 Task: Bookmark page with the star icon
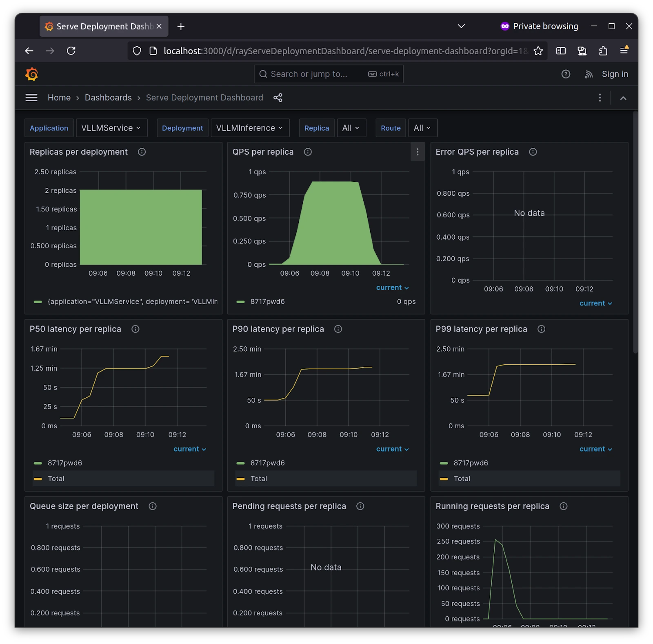pos(538,51)
